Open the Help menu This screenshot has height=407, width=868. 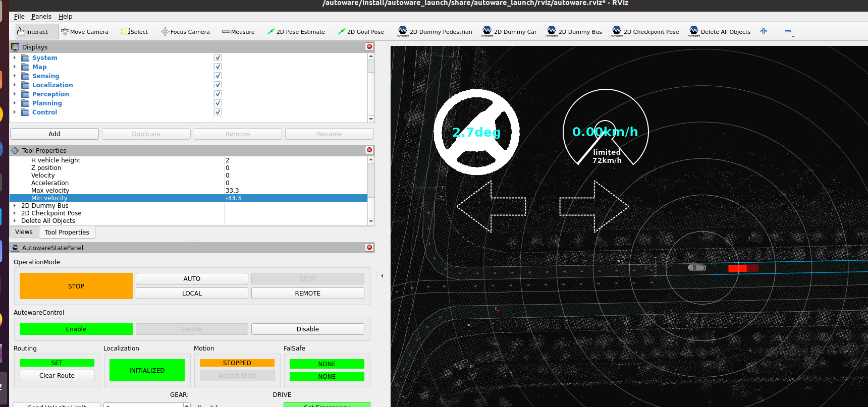click(x=66, y=16)
